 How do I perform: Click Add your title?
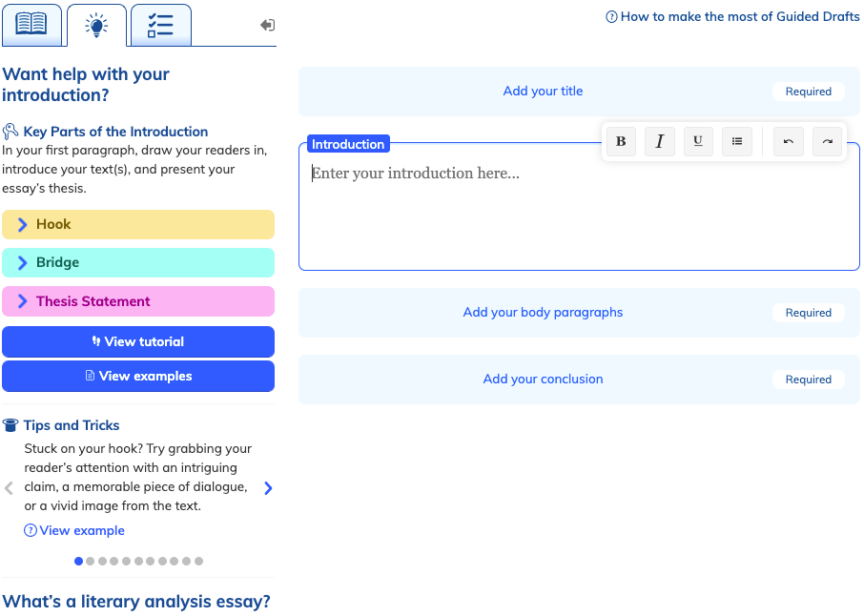(543, 91)
